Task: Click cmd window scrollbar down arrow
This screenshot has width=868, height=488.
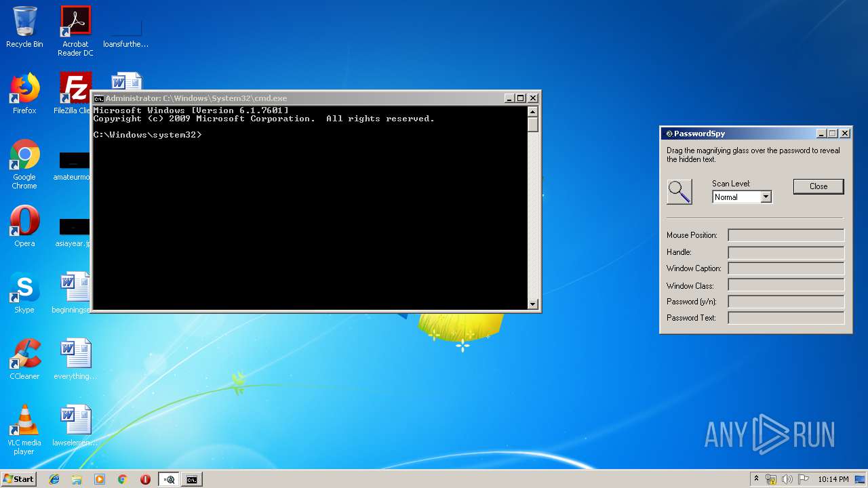Action: (x=533, y=304)
